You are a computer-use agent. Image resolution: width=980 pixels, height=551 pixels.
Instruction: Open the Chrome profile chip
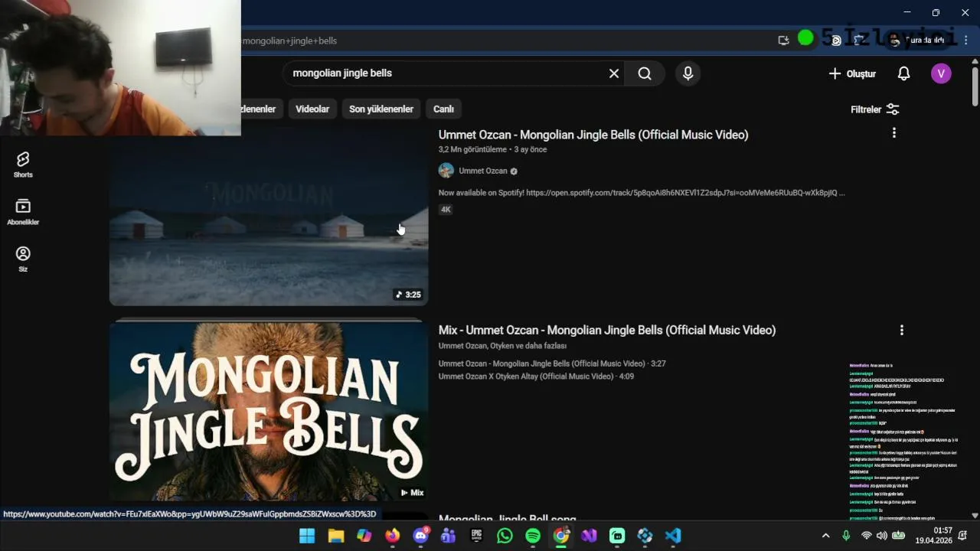tap(917, 41)
